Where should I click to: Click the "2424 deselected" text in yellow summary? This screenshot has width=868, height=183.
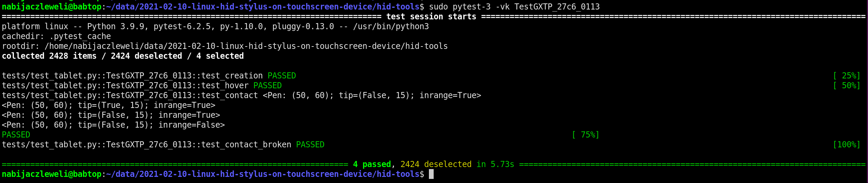(x=436, y=164)
